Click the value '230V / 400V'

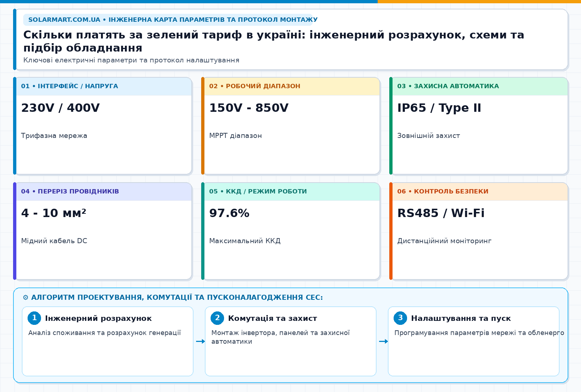coord(60,108)
